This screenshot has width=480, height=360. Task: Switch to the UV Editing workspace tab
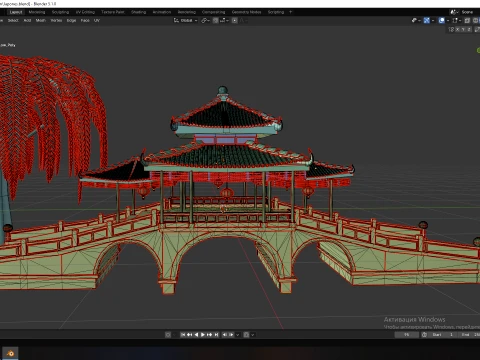pos(85,12)
